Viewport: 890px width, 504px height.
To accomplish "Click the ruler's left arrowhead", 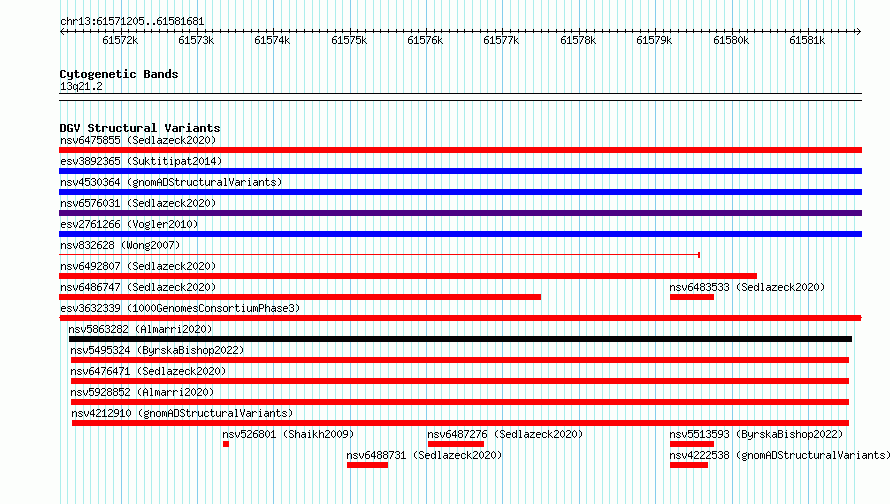I will coord(62,31).
